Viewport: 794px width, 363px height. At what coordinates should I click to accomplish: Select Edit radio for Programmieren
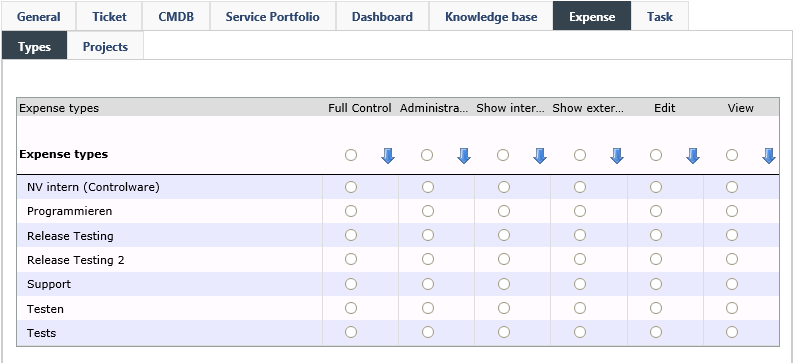pyautogui.click(x=656, y=211)
